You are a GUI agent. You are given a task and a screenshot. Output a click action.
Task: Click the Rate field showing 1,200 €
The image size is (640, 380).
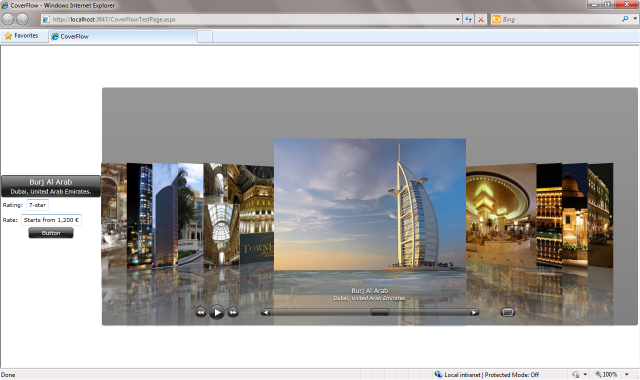[x=51, y=220]
